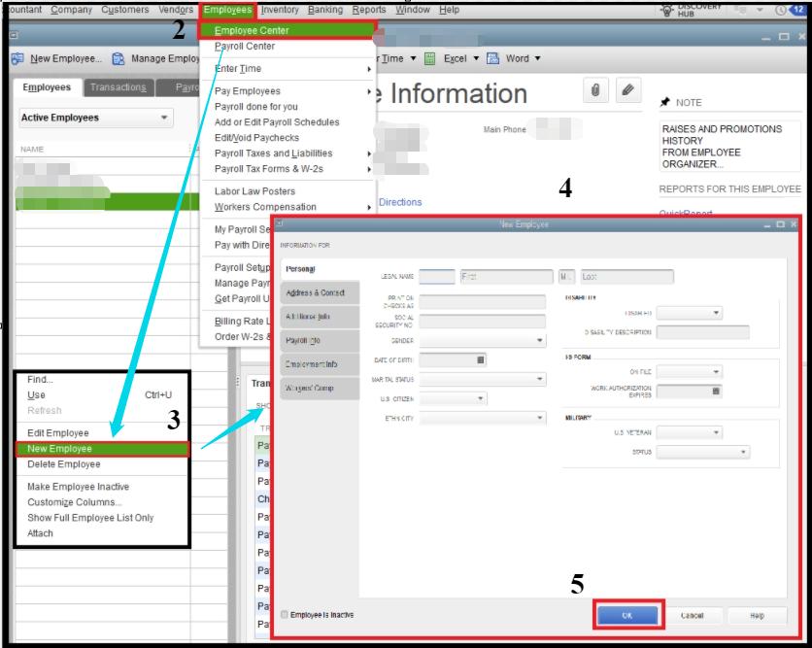
Task: Click the Last name input field
Action: [626, 277]
